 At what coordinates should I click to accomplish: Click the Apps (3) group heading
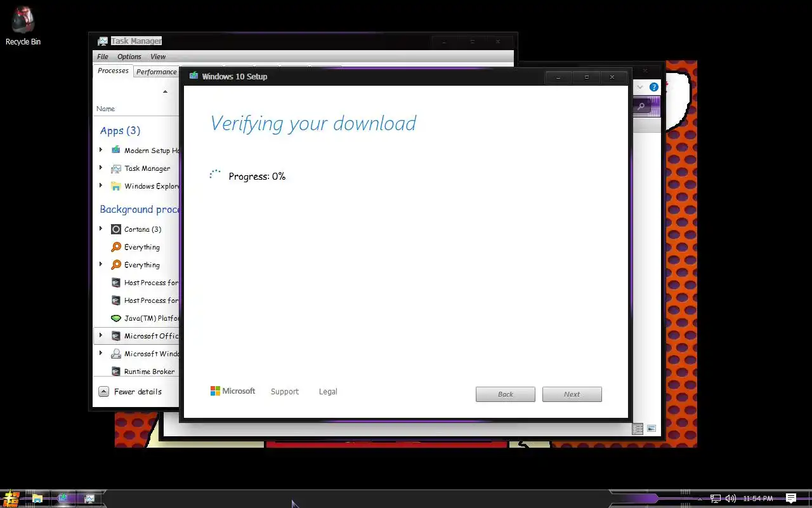121,131
